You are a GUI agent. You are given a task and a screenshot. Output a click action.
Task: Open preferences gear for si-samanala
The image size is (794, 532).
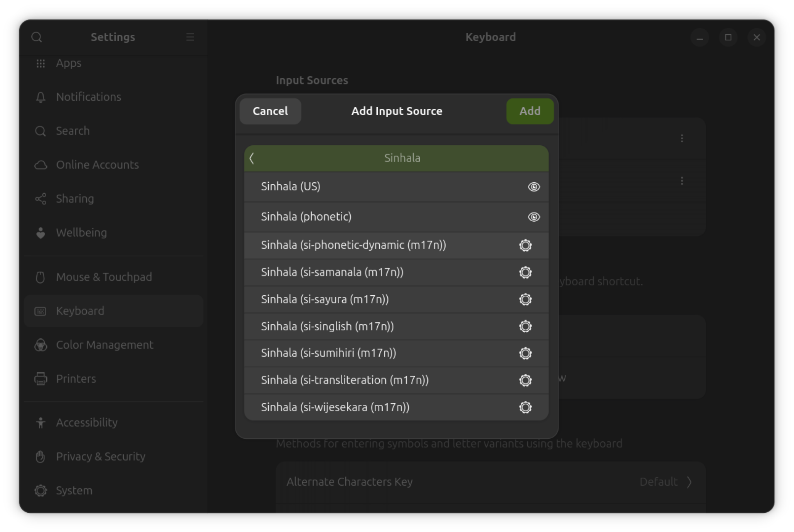(x=525, y=272)
